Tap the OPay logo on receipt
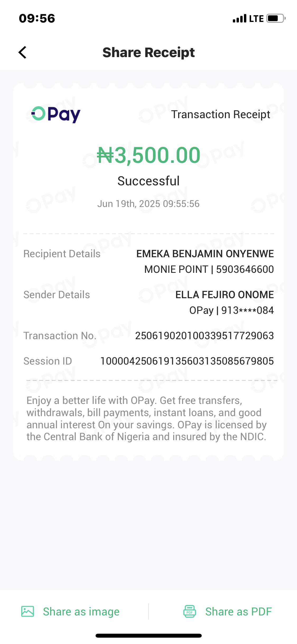 (56, 114)
